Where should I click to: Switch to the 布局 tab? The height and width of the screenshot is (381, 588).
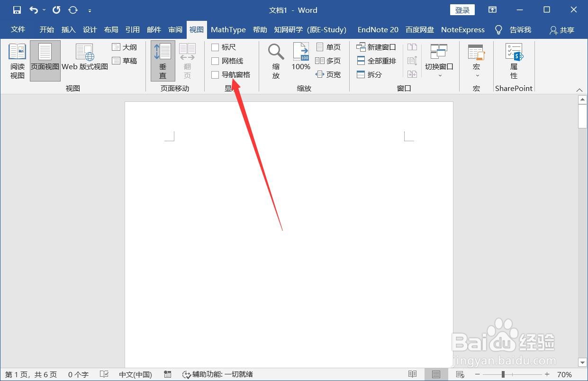click(x=111, y=29)
